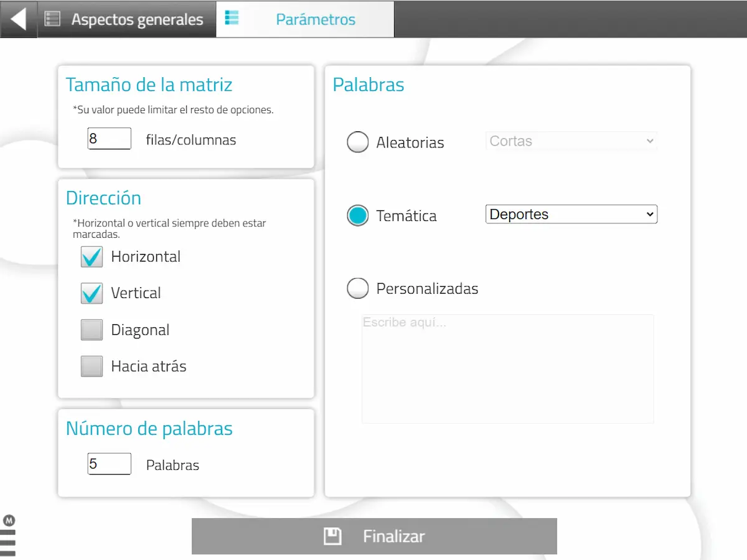Open the hamburger menu with M badge
This screenshot has width=747, height=560.
point(8,536)
